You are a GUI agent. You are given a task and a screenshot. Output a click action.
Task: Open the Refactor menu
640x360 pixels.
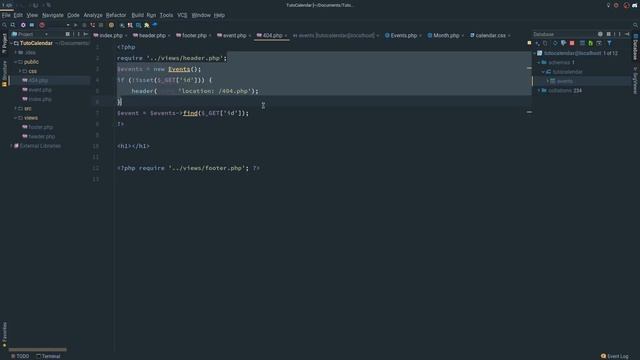(116, 15)
